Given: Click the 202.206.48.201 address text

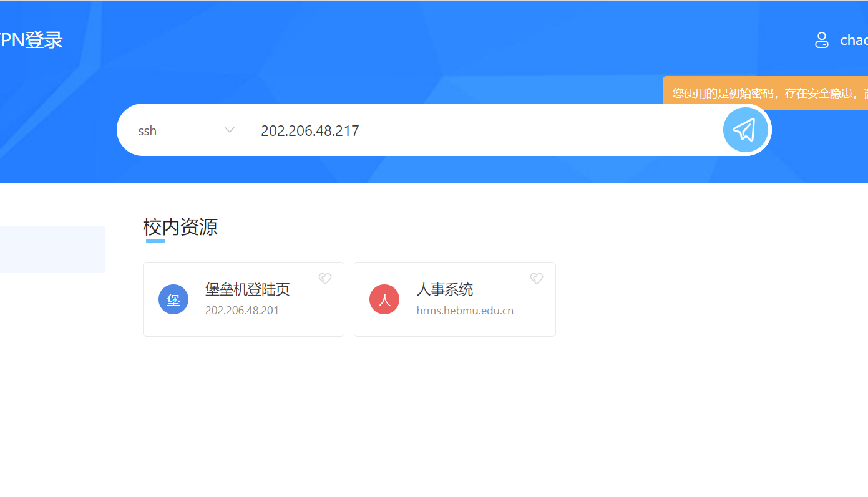Looking at the screenshot, I should pyautogui.click(x=242, y=310).
